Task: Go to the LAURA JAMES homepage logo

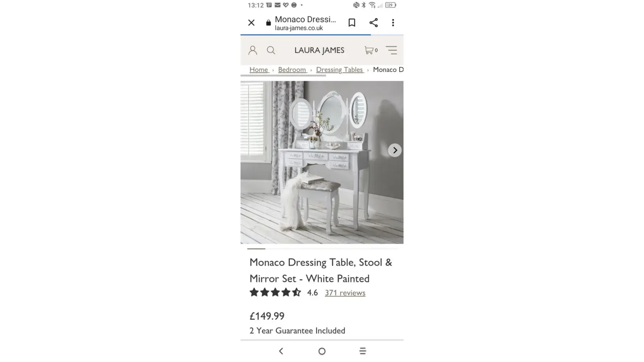Action: [319, 50]
